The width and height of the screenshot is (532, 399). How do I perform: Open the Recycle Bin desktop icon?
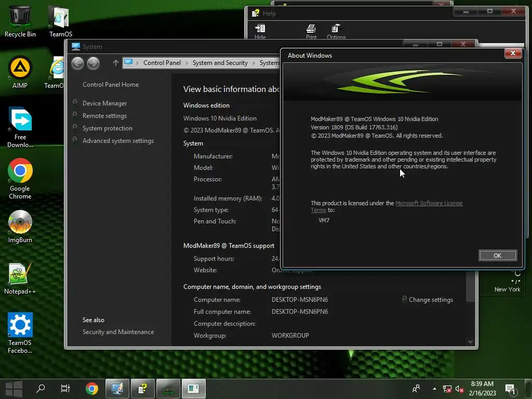[20, 21]
